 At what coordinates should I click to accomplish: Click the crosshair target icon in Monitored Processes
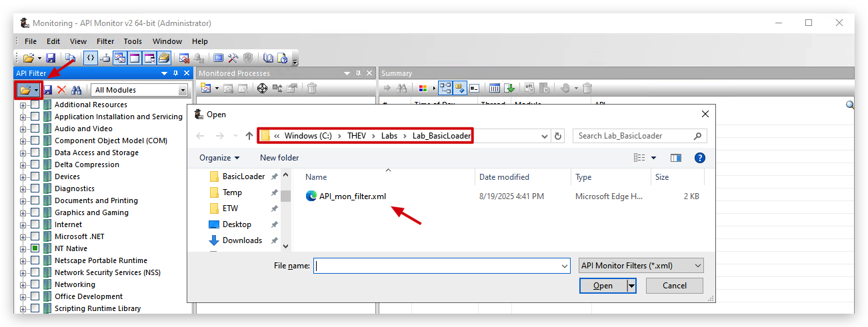pyautogui.click(x=263, y=88)
